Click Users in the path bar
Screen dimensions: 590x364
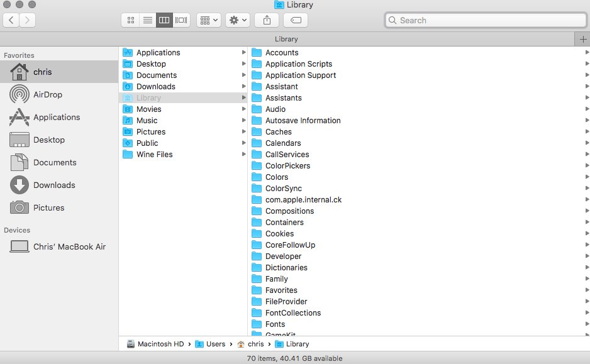[210, 344]
